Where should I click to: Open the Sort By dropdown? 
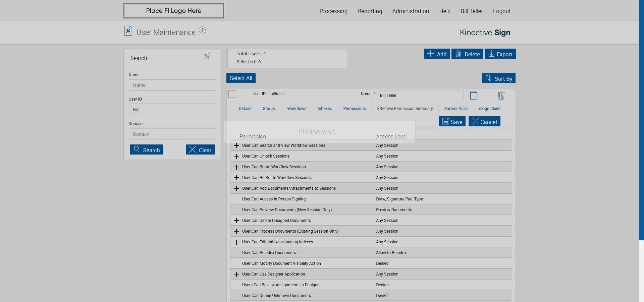click(x=498, y=78)
